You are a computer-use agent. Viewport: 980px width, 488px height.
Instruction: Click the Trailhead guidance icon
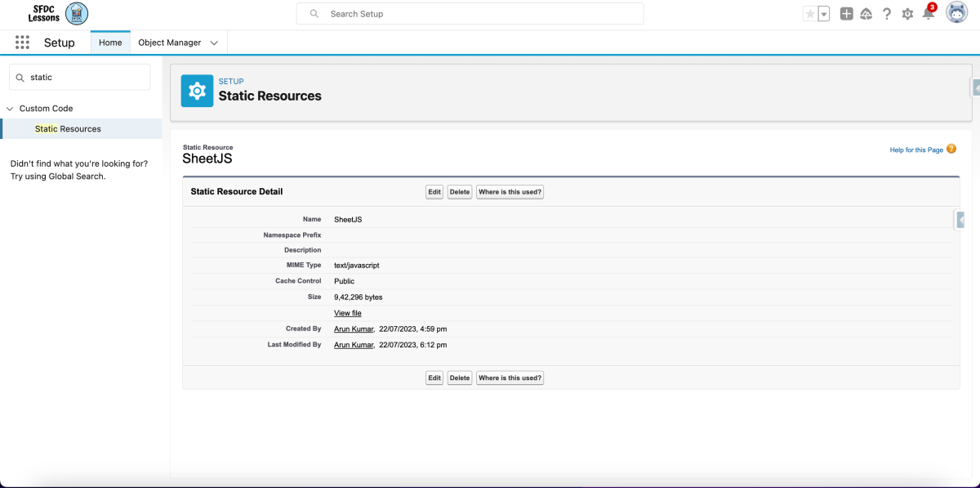866,14
